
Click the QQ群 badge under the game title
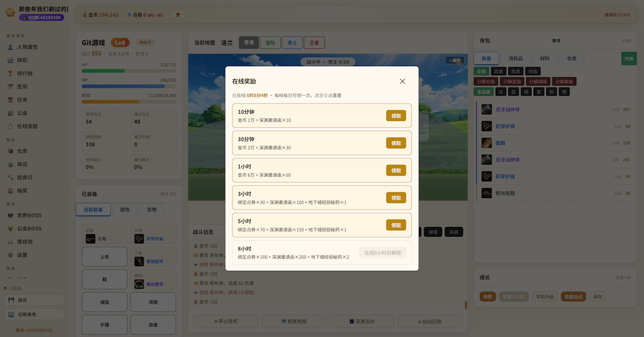tap(41, 17)
